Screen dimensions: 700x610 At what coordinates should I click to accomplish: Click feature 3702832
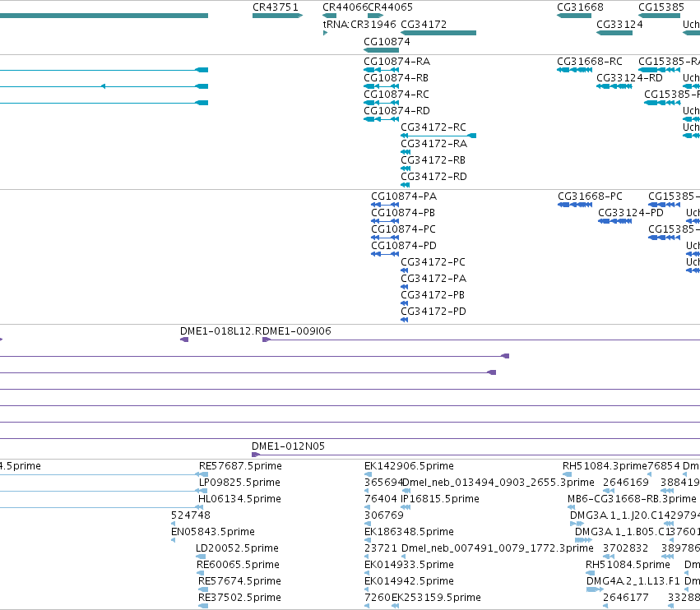coord(625,548)
